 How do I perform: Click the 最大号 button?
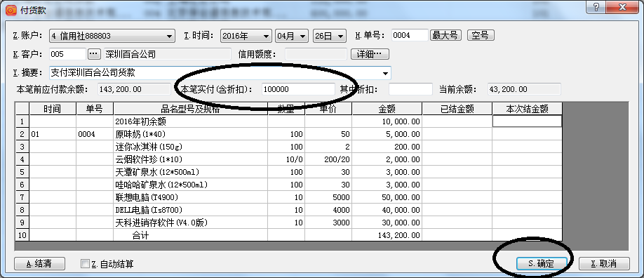[x=445, y=35]
